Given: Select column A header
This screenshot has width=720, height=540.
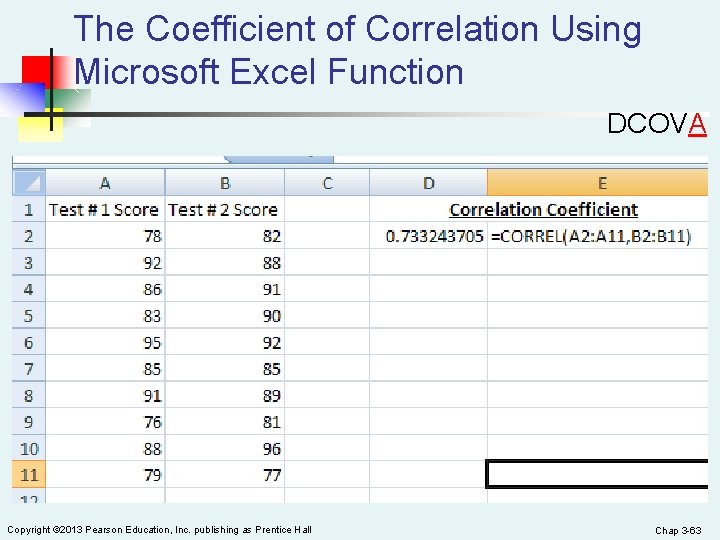Looking at the screenshot, I should (x=105, y=183).
